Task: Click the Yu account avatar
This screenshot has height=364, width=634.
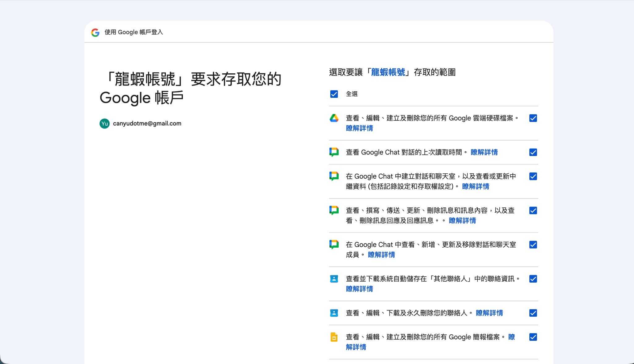Action: point(105,123)
